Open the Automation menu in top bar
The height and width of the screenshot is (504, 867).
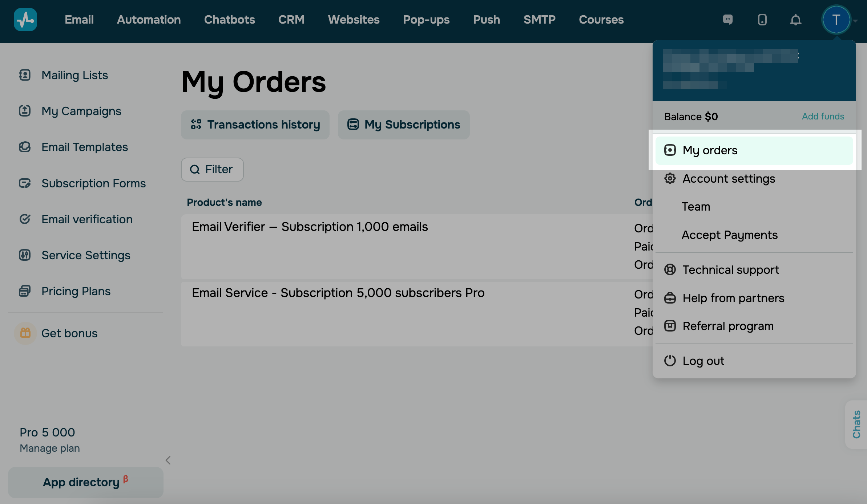pyautogui.click(x=149, y=20)
